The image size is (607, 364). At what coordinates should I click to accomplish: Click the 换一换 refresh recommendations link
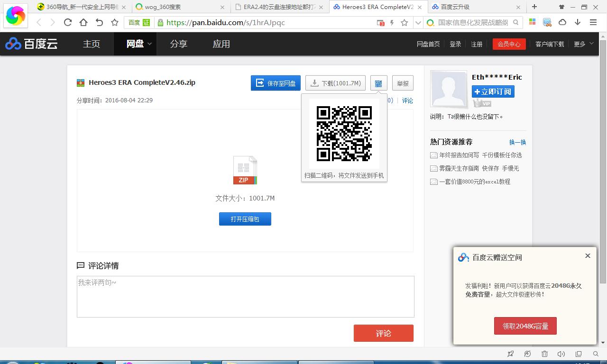click(517, 142)
